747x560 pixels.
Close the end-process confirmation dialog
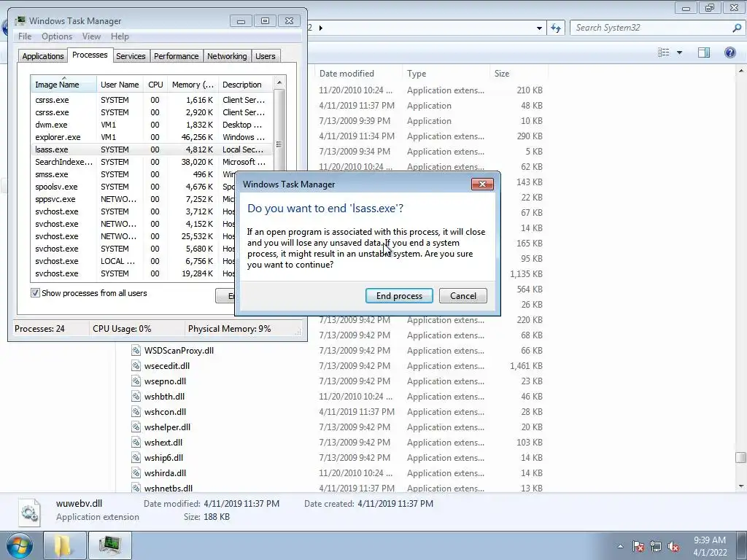coord(482,184)
